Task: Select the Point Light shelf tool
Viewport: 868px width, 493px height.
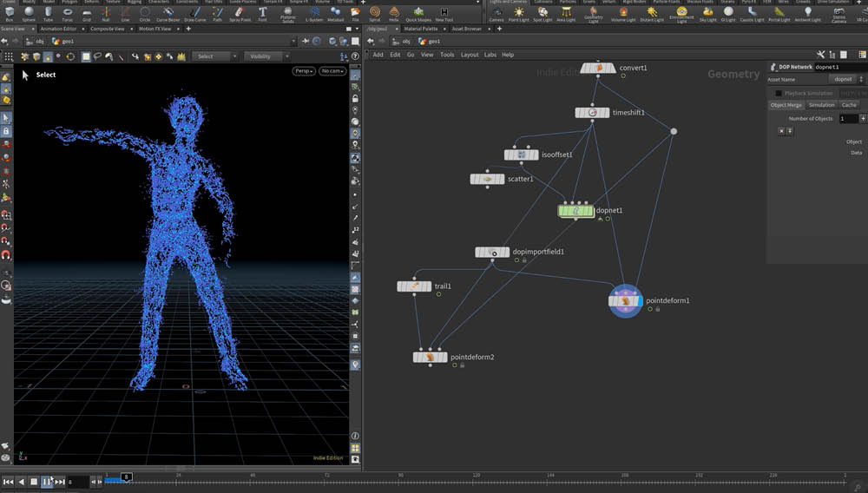Action: click(x=519, y=13)
